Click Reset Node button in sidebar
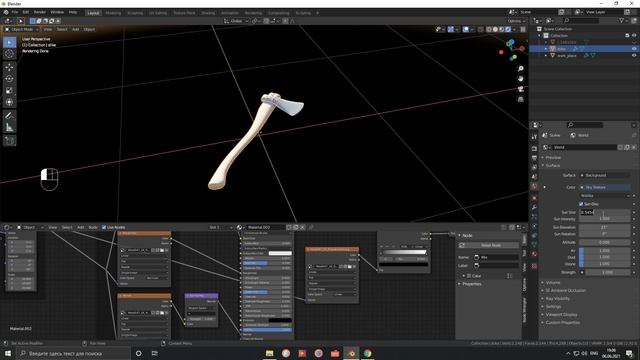This screenshot has height=360, width=640. click(x=488, y=245)
